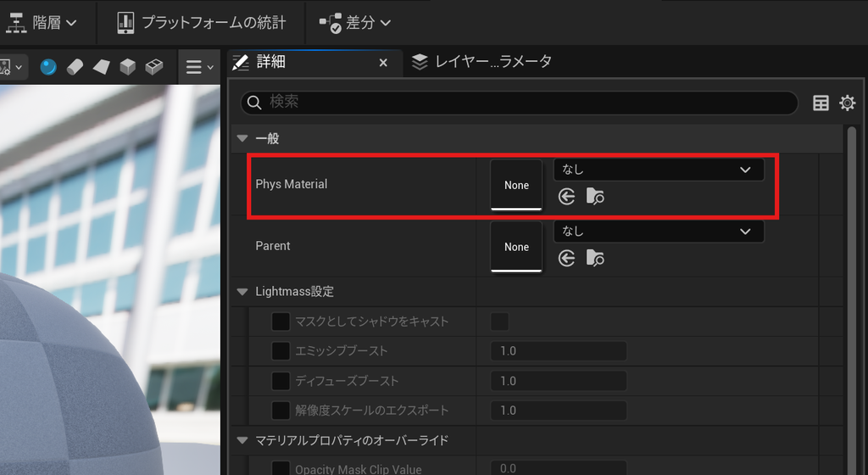
Task: Open the 階層 menu
Action: coord(41,23)
